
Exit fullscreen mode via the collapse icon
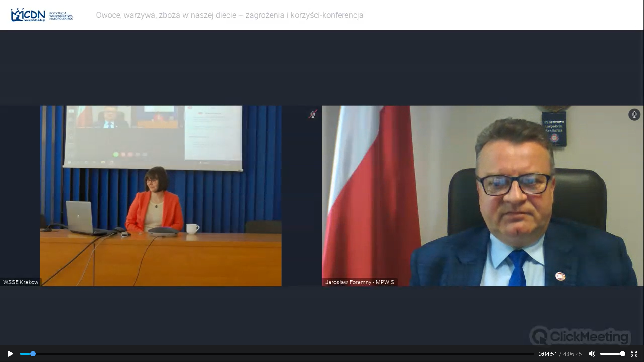pos(634,354)
